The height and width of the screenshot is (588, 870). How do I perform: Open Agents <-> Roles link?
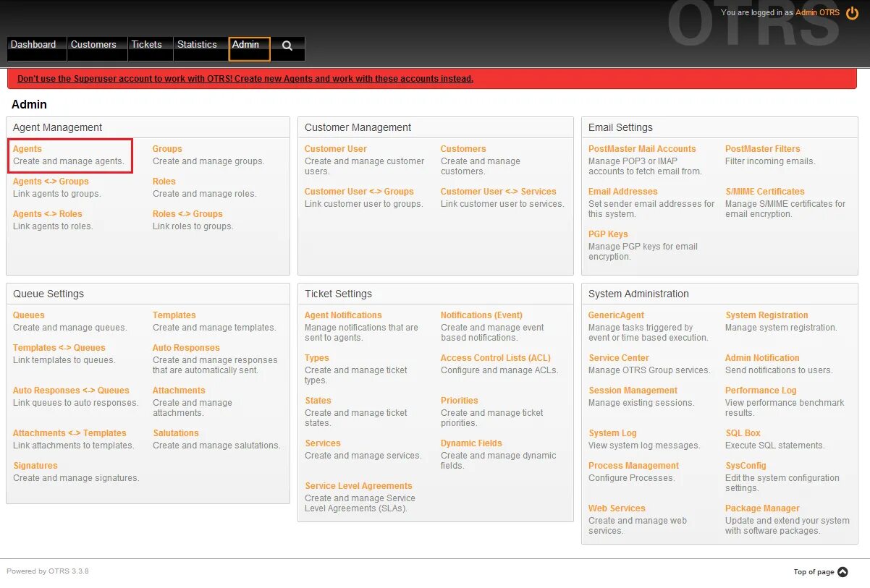coord(48,214)
